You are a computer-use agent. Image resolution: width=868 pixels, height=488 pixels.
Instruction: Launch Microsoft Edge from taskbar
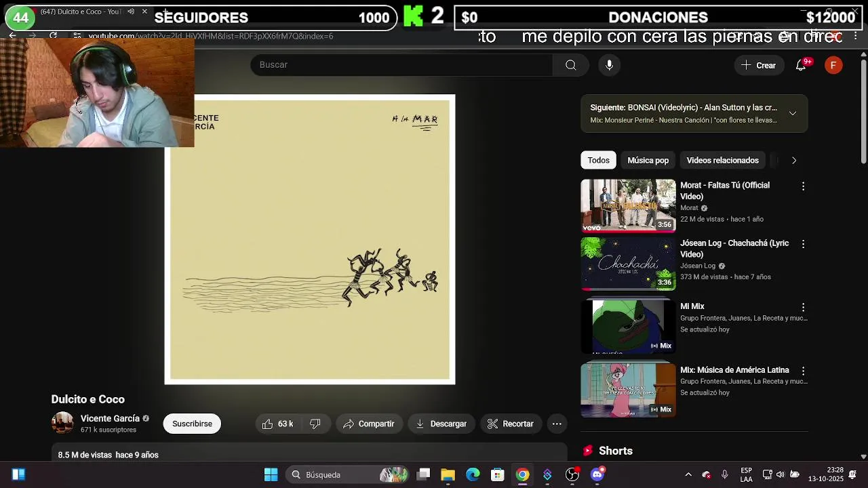click(x=473, y=474)
